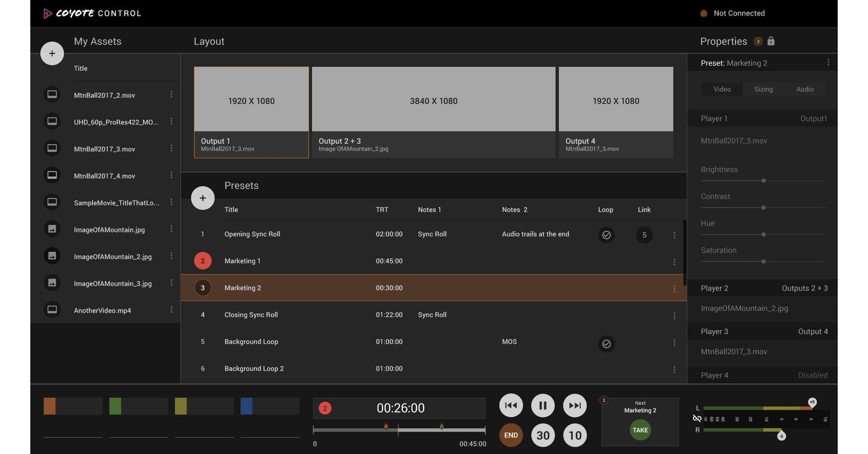Select the pause playback icon
The height and width of the screenshot is (454, 868).
[542, 405]
